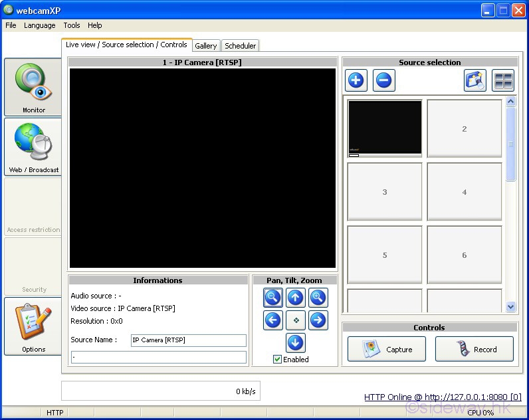Switch to the Scheduler tab
The width and height of the screenshot is (529, 420).
tap(240, 46)
